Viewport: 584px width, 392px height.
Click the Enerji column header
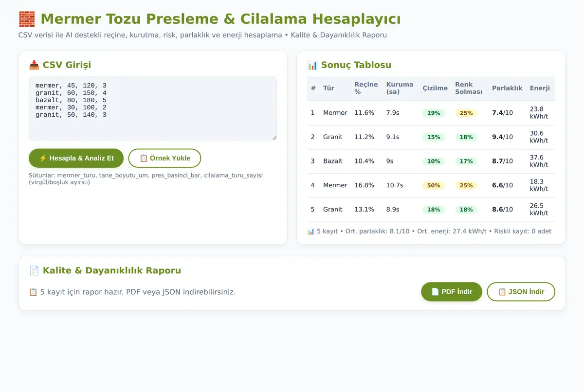click(540, 88)
